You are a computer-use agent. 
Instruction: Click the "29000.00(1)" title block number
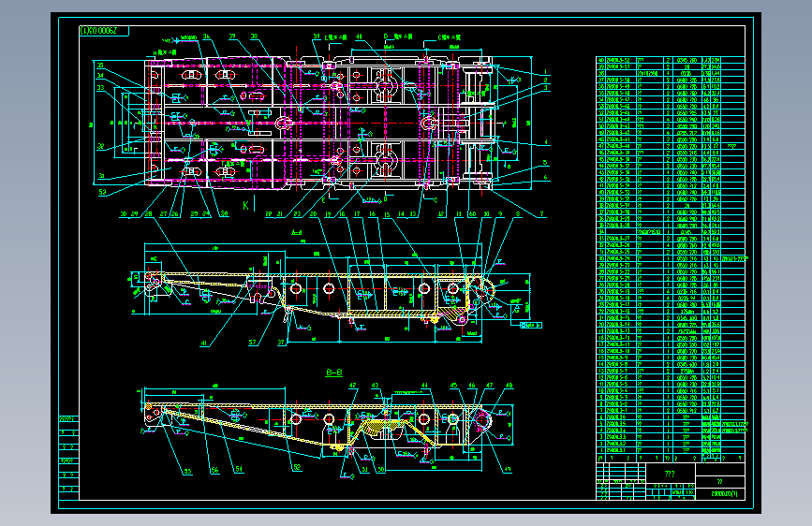point(725,494)
